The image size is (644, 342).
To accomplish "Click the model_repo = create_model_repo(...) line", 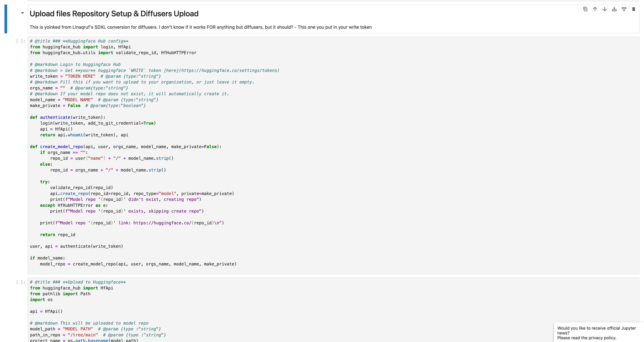I will click(x=138, y=264).
